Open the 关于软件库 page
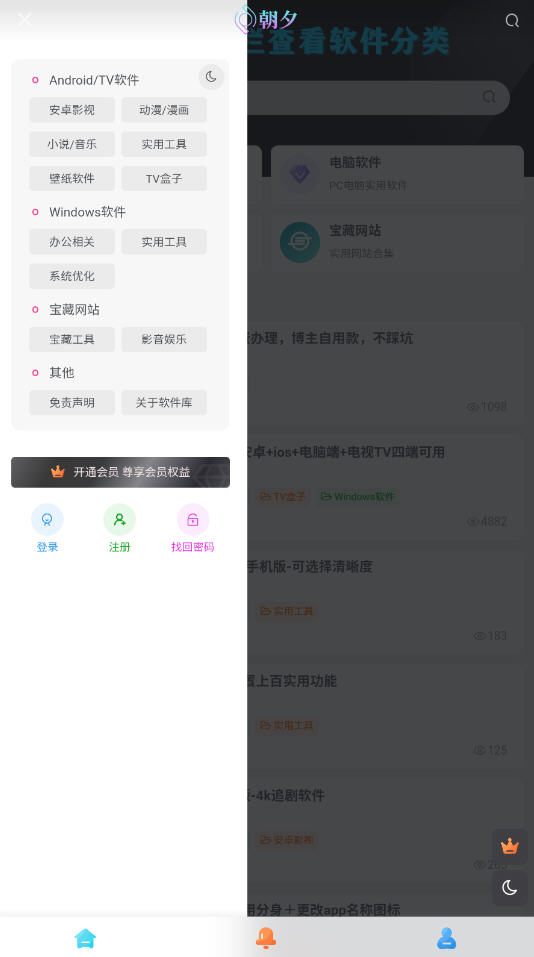Viewport: 534px width, 957px height. [164, 402]
